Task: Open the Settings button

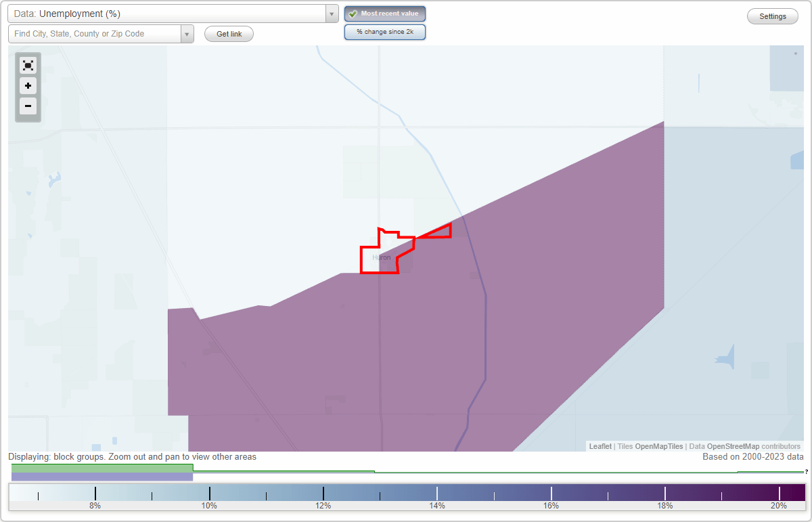Action: click(x=773, y=16)
